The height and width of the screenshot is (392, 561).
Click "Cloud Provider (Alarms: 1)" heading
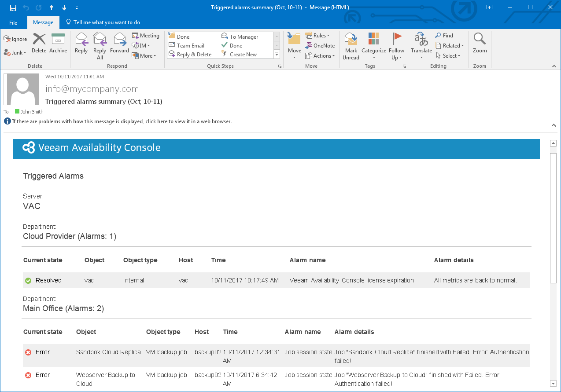coord(70,236)
